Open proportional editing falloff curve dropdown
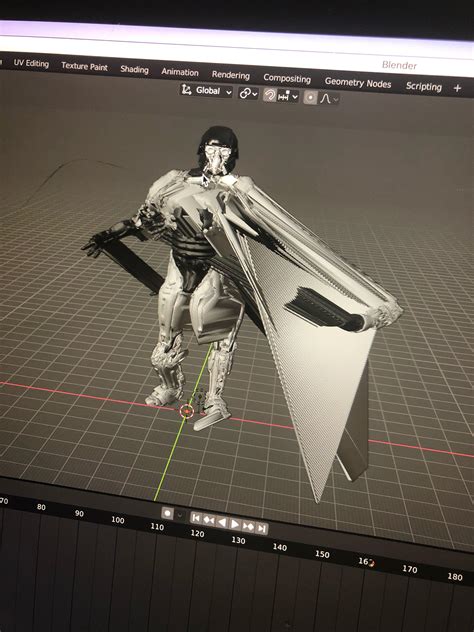The image size is (474, 632). tap(329, 99)
